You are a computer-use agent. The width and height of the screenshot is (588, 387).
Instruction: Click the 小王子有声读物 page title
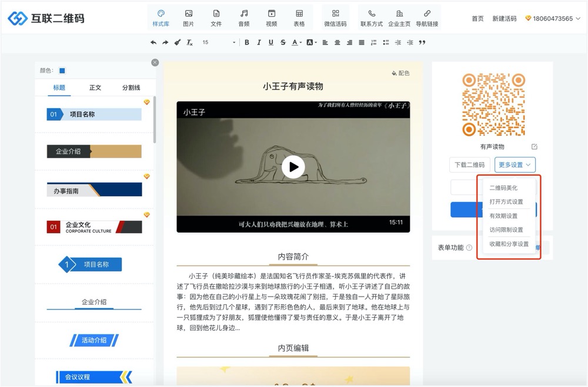click(293, 86)
